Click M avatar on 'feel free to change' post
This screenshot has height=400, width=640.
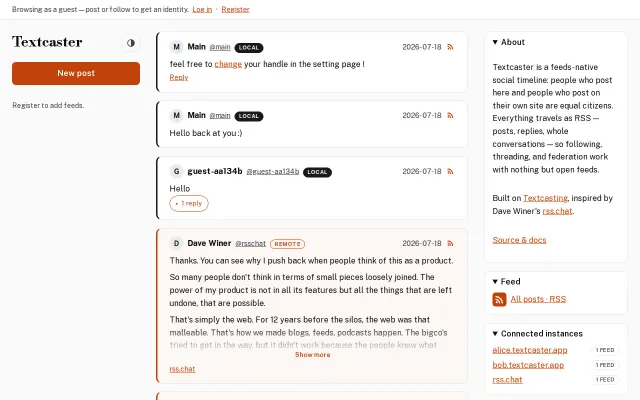pos(176,47)
